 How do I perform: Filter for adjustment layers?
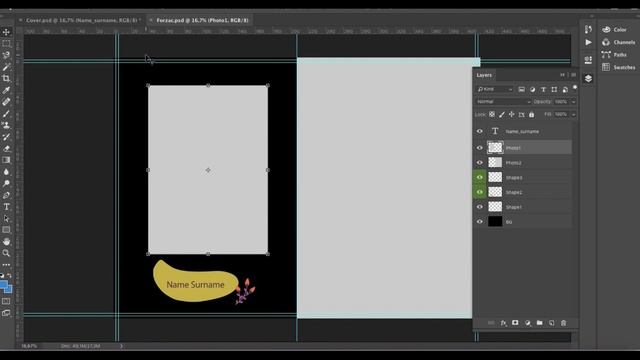532,89
